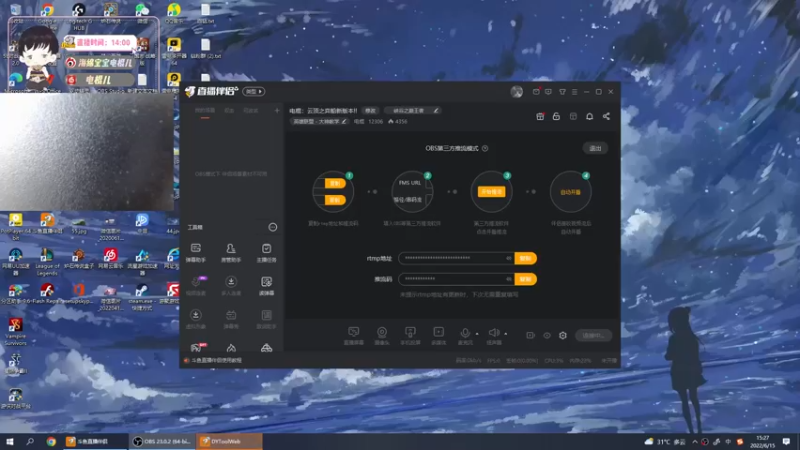This screenshot has height=450, width=800.
Task: Open the taskbar clock and date
Action: (x=762, y=441)
